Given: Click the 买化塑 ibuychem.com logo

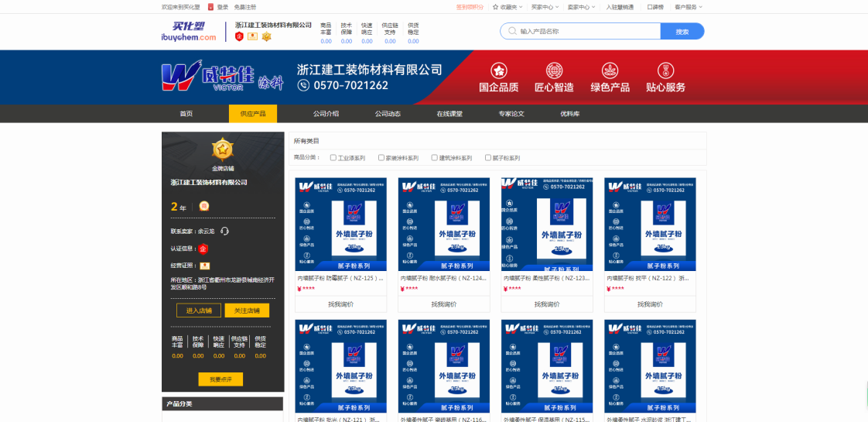Looking at the screenshot, I should 189,32.
